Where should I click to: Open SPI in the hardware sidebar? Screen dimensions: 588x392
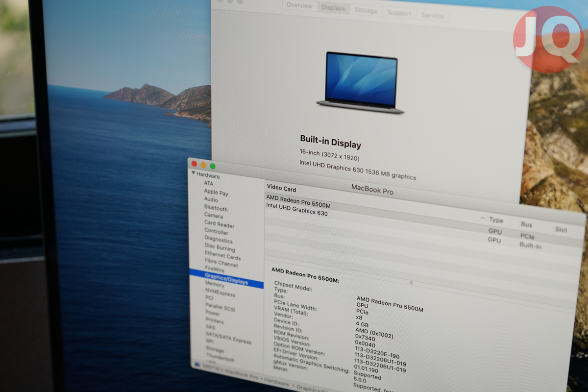pyautogui.click(x=210, y=342)
